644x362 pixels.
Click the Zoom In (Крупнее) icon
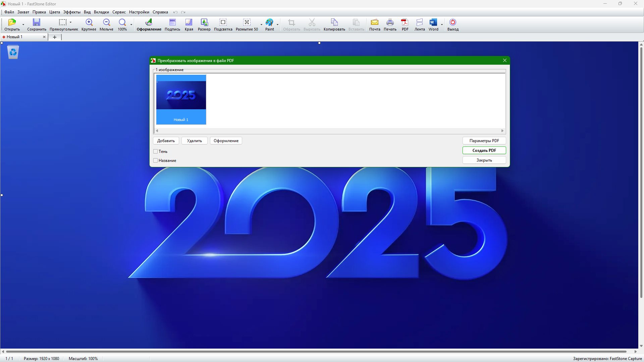[x=89, y=22]
